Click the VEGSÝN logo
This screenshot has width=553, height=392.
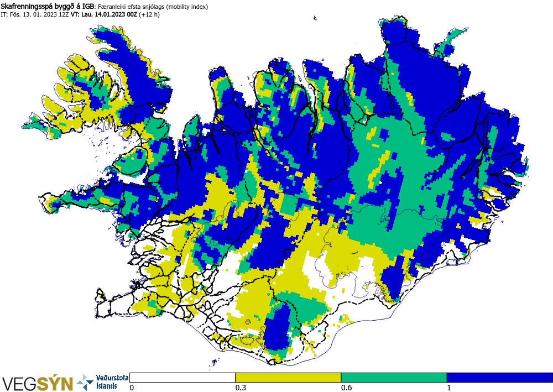tap(38, 383)
